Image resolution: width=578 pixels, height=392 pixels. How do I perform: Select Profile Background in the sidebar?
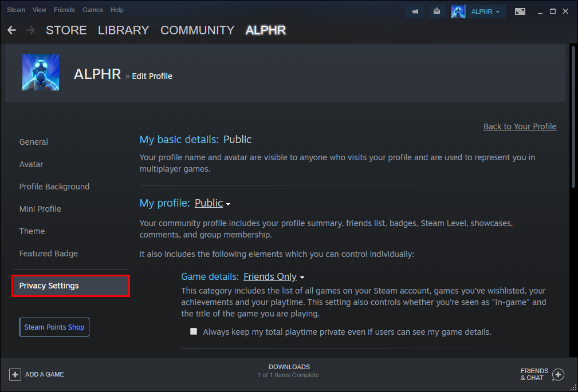click(54, 187)
